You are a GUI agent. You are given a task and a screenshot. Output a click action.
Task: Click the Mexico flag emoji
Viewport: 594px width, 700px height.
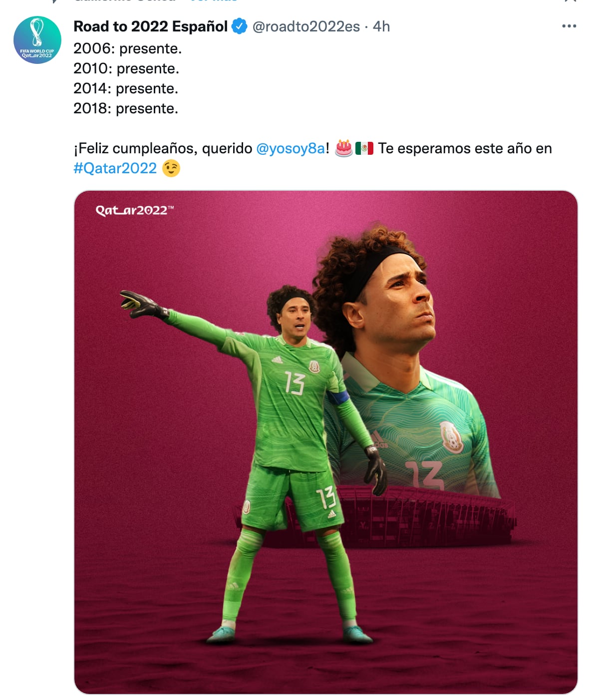(x=364, y=148)
